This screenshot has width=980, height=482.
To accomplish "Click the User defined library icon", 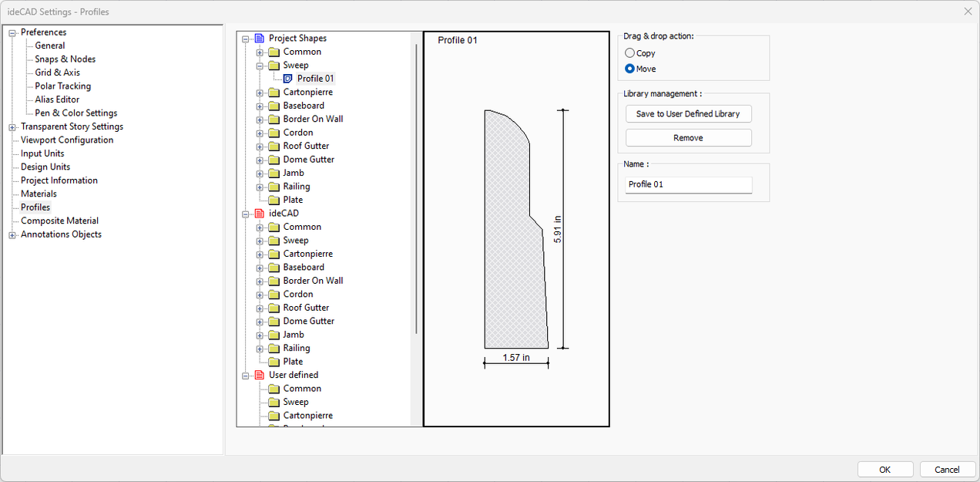I will (x=260, y=375).
